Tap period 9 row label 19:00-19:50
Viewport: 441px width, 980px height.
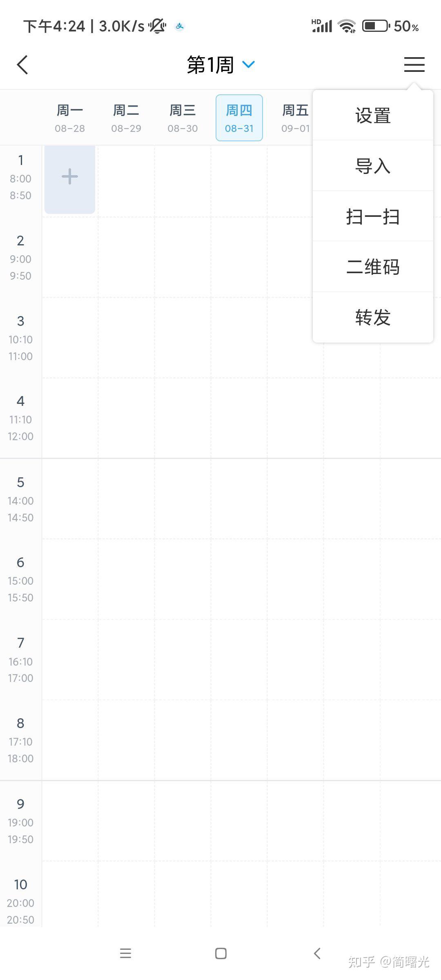tap(20, 821)
